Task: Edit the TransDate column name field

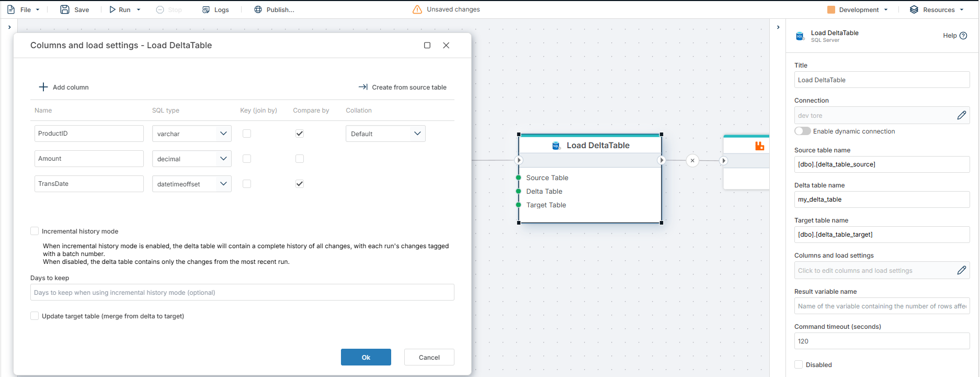Action: coord(89,184)
